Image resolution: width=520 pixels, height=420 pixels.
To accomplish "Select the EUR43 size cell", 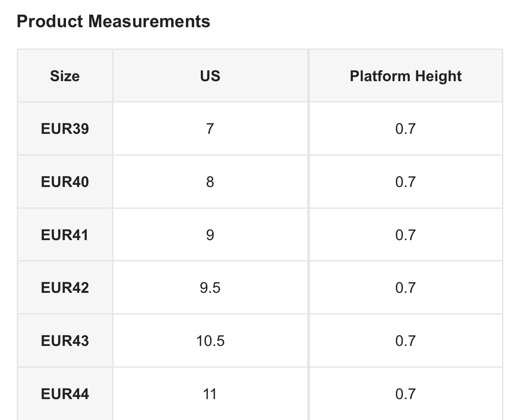I will (x=65, y=341).
